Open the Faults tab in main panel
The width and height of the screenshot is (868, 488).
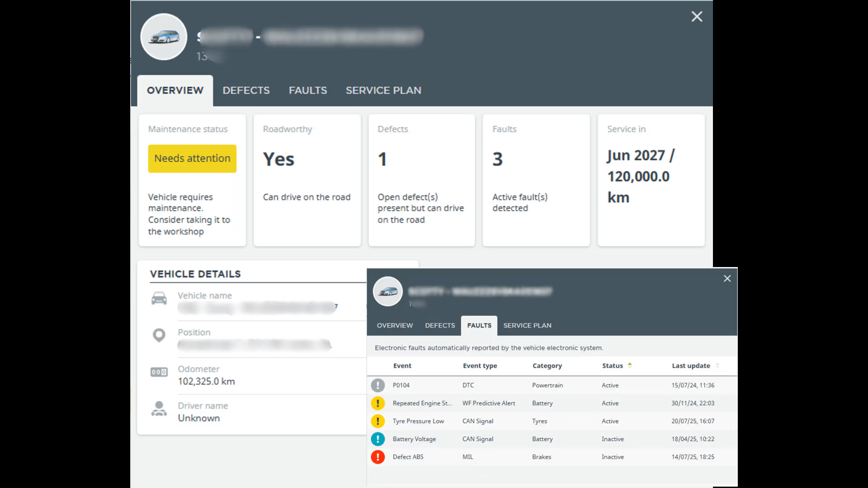[x=308, y=90]
